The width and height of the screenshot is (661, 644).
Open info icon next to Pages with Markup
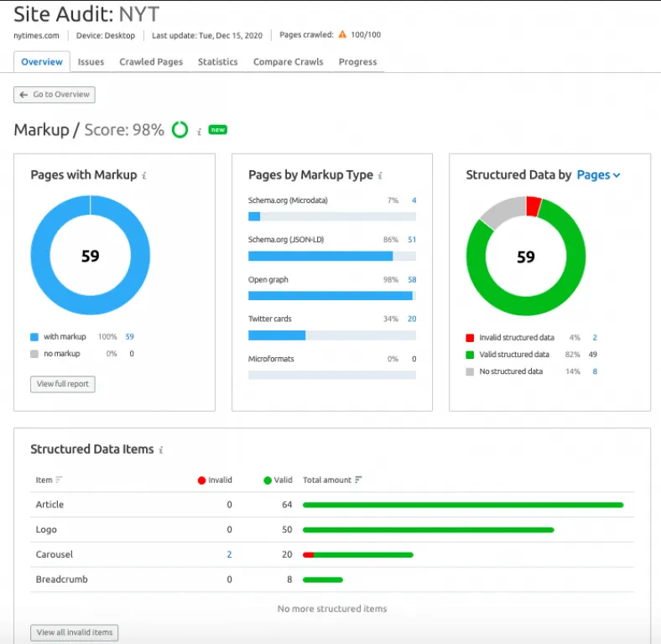[144, 175]
